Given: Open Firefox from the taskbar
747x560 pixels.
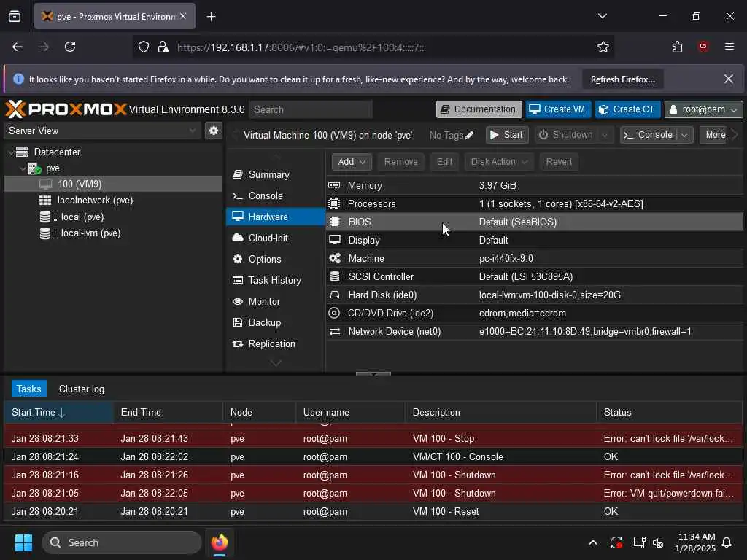Looking at the screenshot, I should pos(220,542).
